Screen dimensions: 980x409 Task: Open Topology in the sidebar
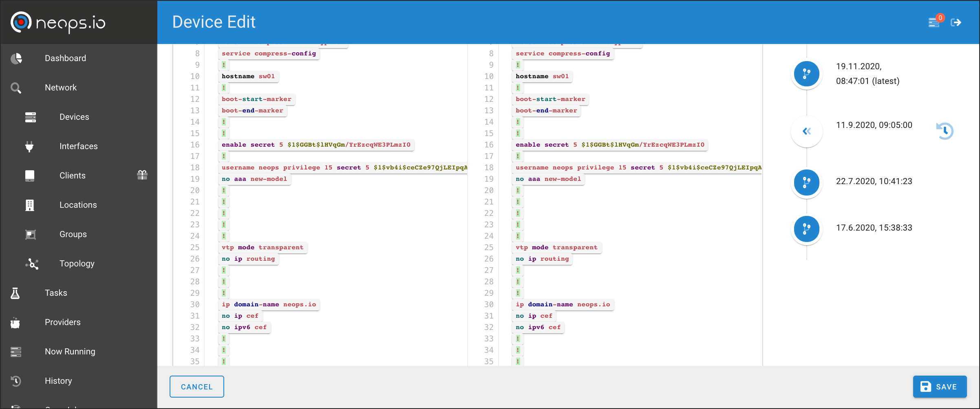(77, 264)
